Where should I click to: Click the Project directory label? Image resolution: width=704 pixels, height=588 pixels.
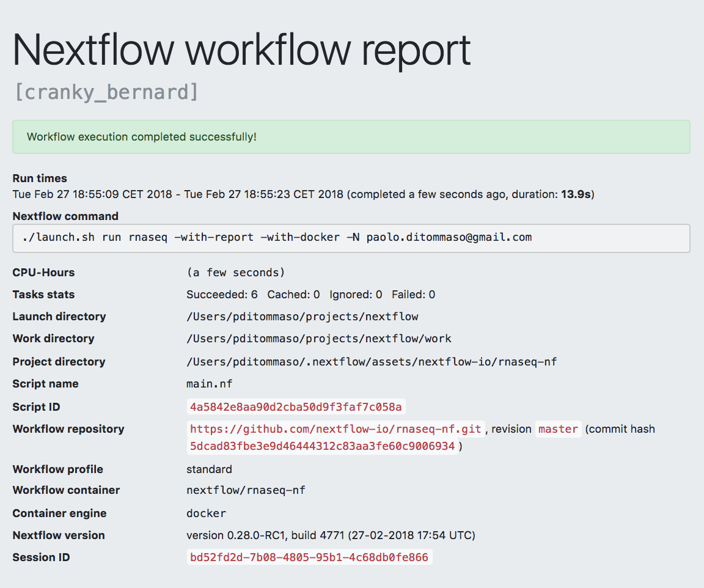point(59,362)
